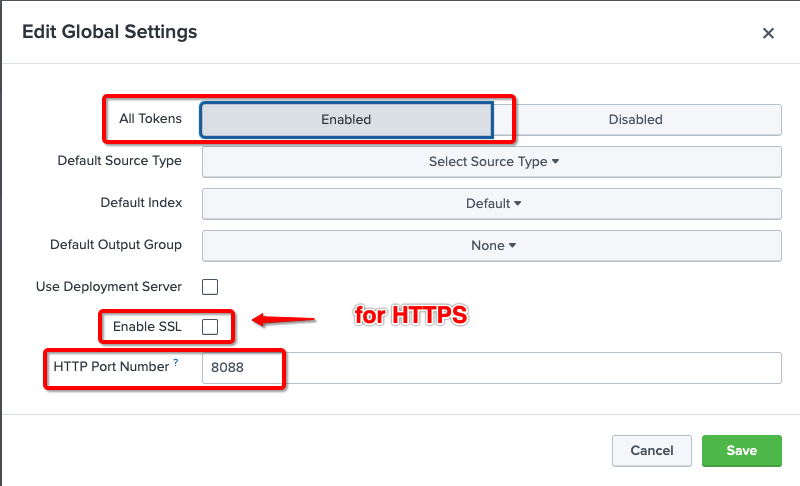Focus the HTTP Port Number field

pos(490,367)
